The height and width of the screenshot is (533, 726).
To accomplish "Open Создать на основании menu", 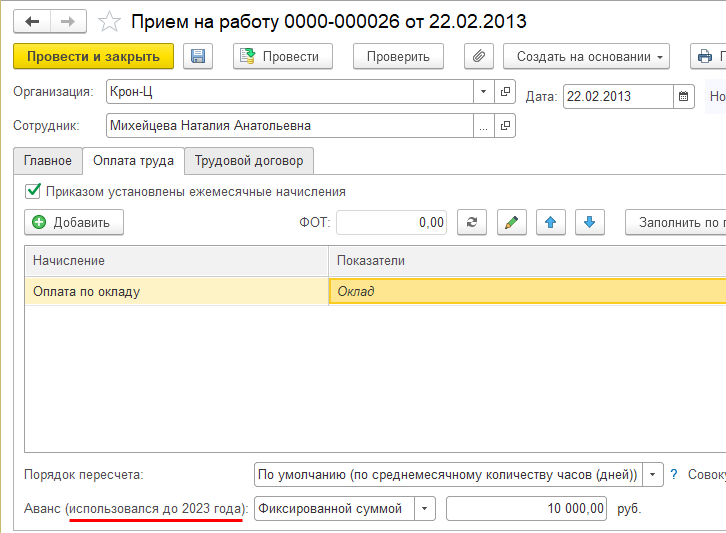I will [x=586, y=57].
